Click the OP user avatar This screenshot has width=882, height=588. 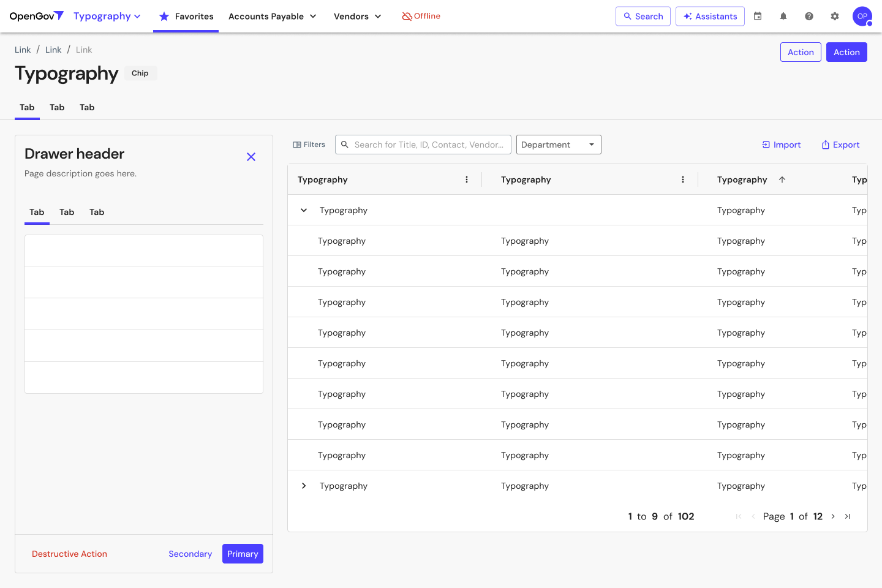[862, 17]
